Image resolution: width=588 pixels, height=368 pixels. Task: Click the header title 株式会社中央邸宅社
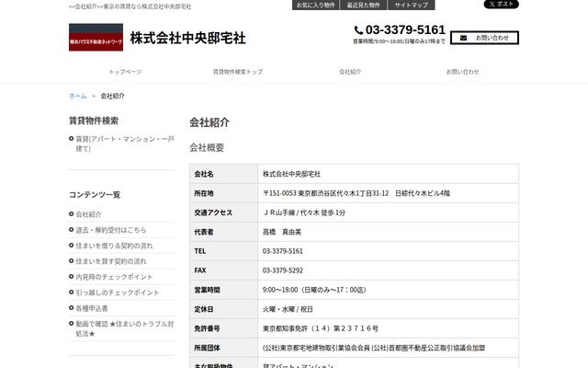pos(187,38)
